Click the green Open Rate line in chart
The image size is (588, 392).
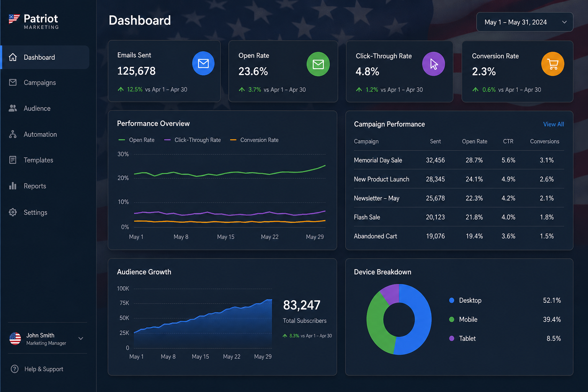click(x=230, y=173)
